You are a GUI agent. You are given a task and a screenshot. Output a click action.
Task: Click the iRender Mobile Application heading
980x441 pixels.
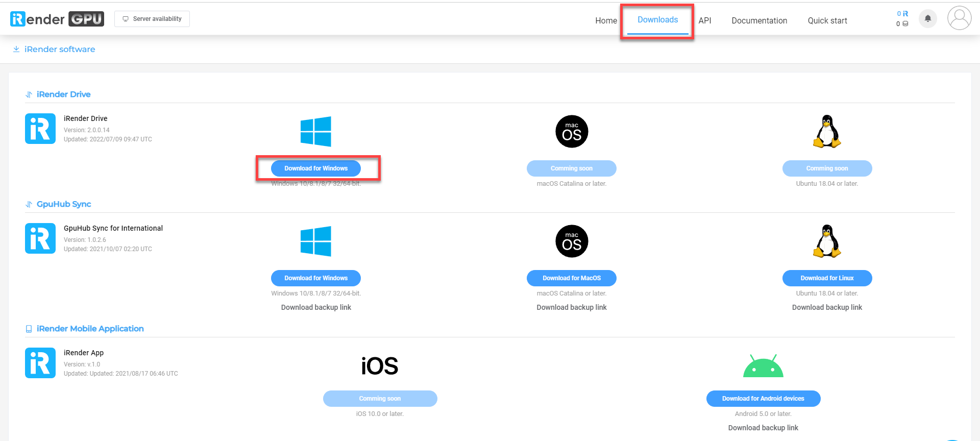pyautogui.click(x=90, y=329)
